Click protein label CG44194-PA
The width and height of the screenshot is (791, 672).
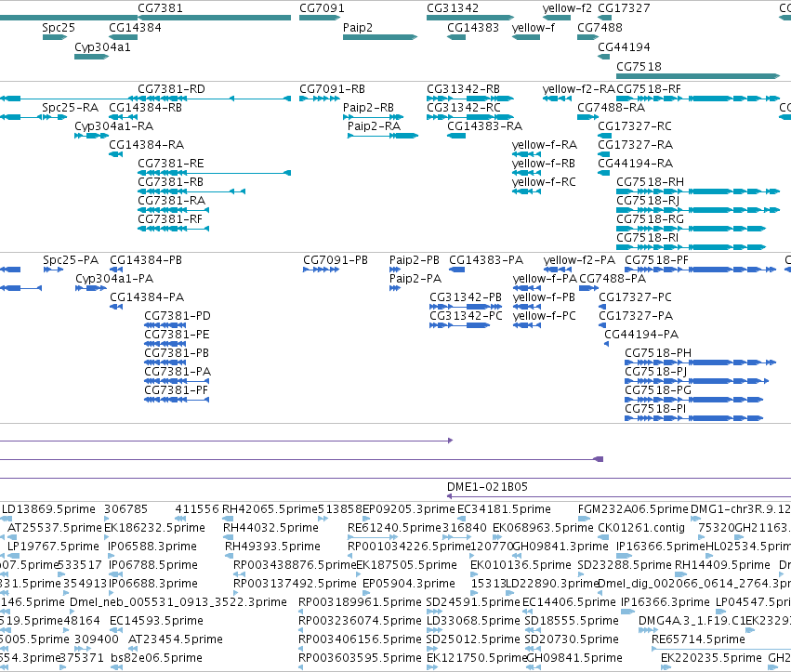[x=641, y=335]
